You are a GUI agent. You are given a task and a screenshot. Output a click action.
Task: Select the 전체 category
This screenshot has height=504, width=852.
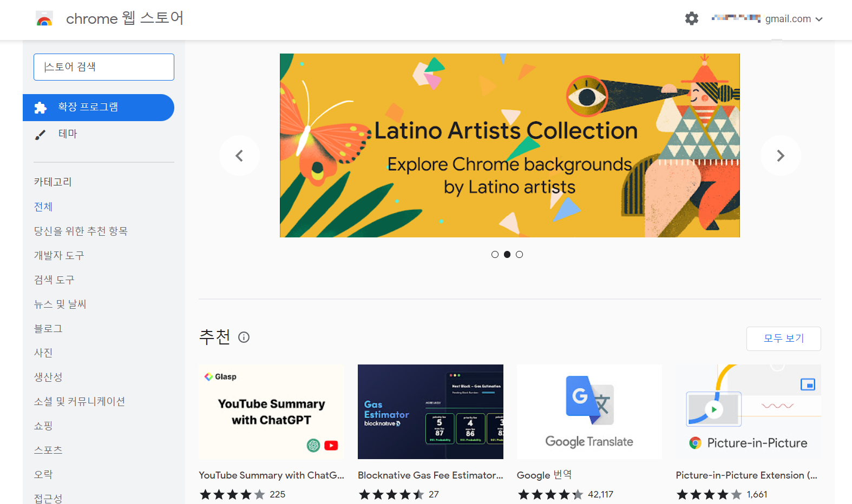coord(43,207)
